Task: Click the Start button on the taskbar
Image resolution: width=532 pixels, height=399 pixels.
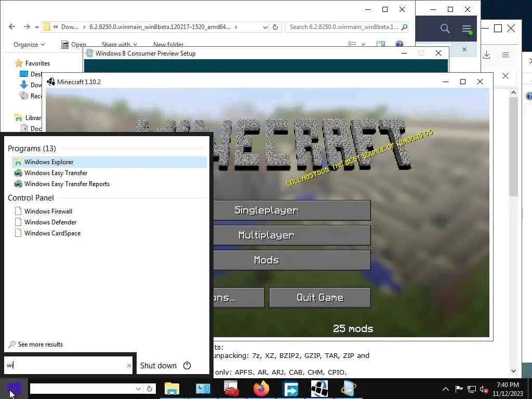Action: pos(14,389)
